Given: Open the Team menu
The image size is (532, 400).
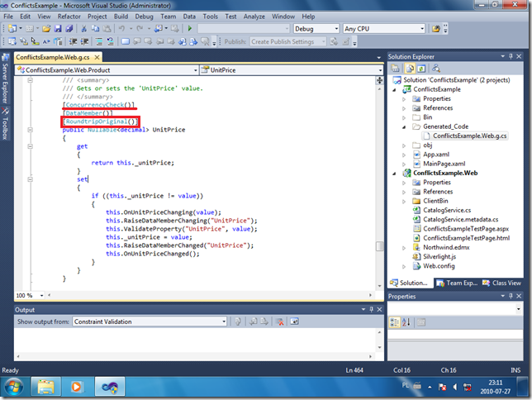Looking at the screenshot, I should pos(168,17).
